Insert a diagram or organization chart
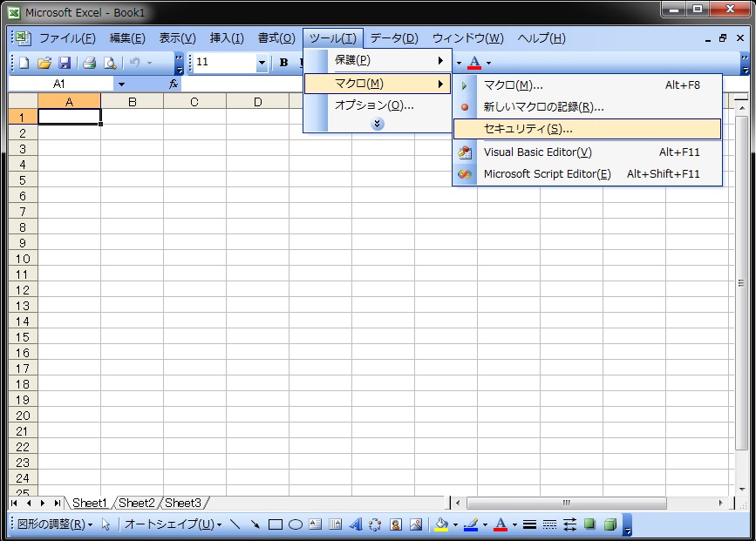 click(375, 524)
